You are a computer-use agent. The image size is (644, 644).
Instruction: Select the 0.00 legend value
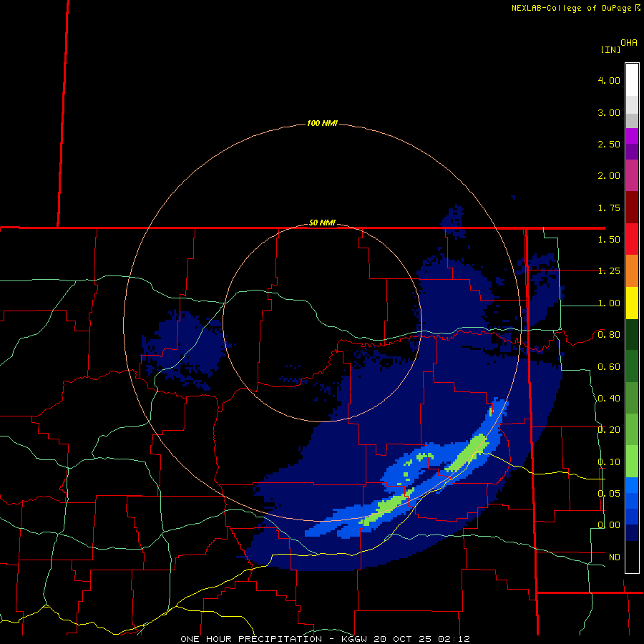click(609, 525)
